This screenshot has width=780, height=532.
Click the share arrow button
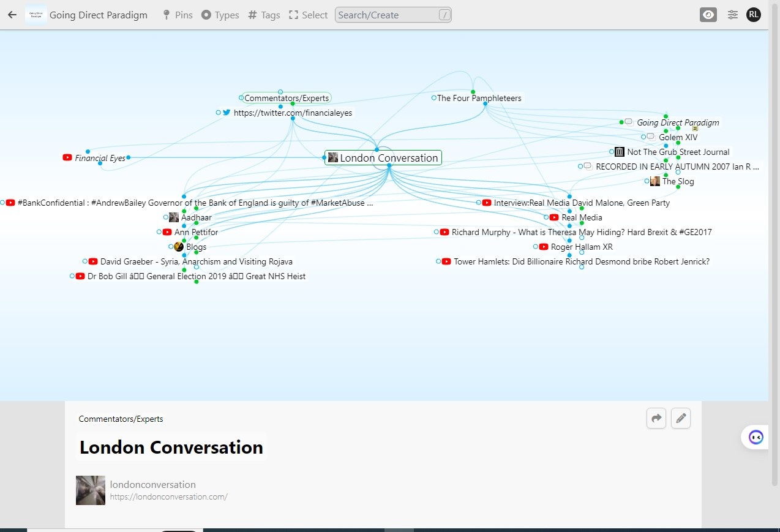coord(656,418)
